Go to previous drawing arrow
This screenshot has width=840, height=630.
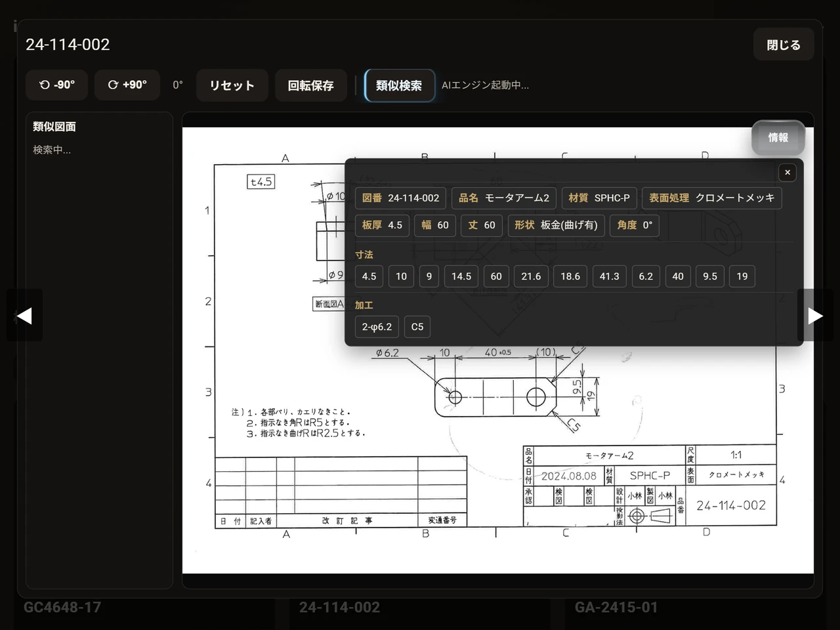(24, 316)
